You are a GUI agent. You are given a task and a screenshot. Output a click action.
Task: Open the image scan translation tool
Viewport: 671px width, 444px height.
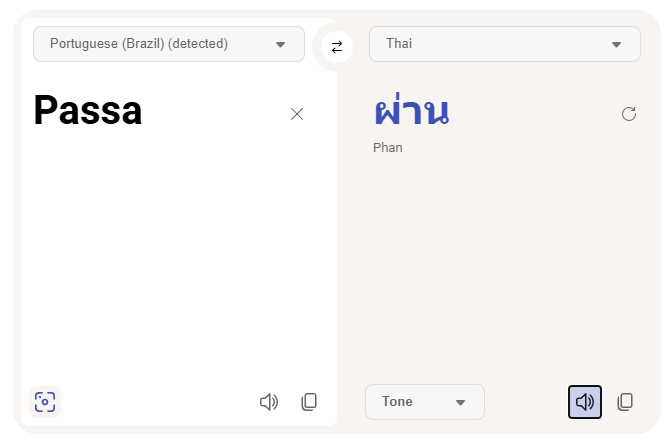45,402
